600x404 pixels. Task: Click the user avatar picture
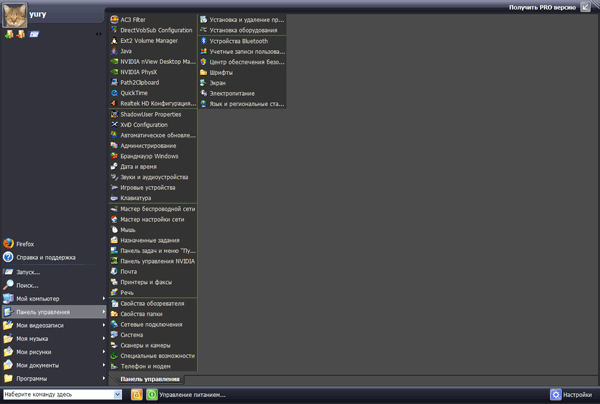(15, 15)
